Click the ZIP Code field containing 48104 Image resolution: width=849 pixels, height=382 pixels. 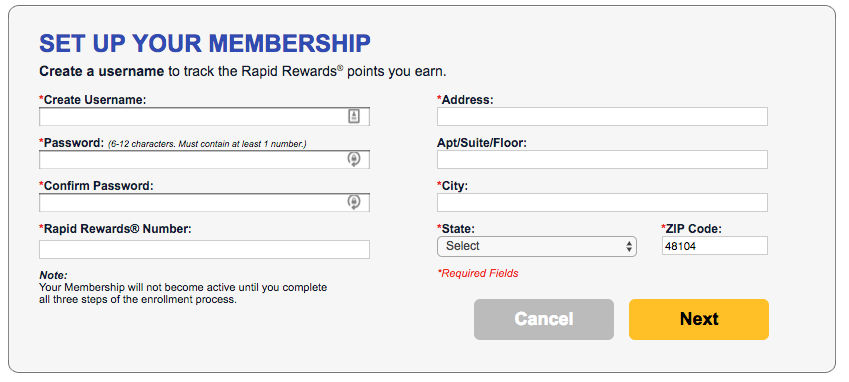(x=715, y=246)
